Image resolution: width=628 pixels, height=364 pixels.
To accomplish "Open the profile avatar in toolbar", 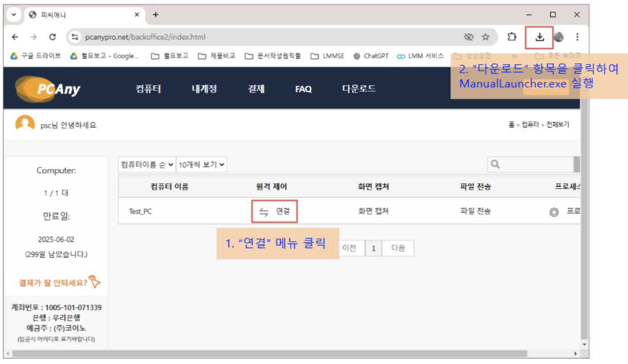I will pyautogui.click(x=559, y=37).
